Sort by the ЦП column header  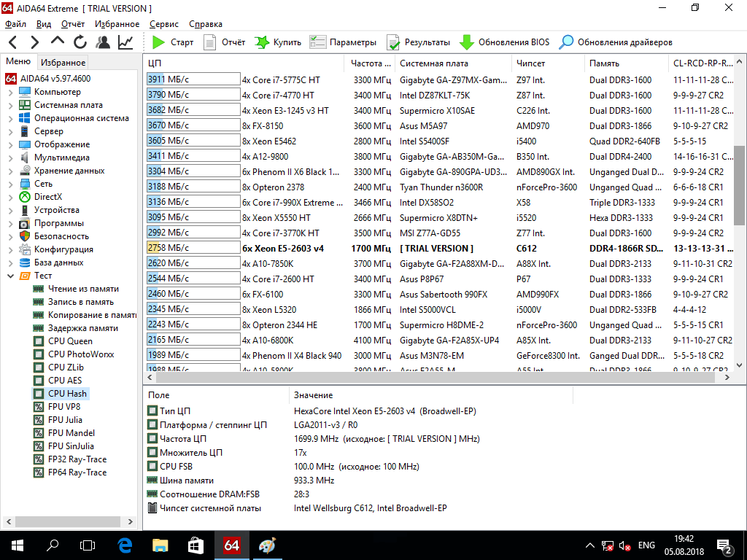(244, 63)
